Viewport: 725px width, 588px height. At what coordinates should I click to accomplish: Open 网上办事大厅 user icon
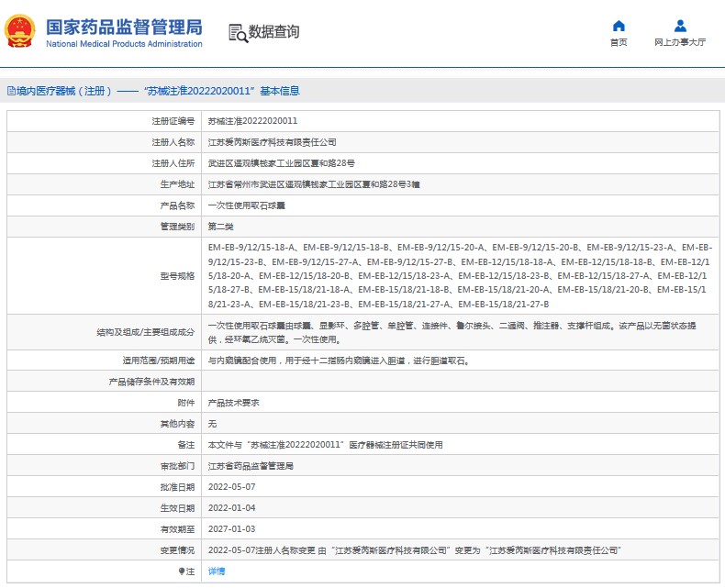tap(680, 26)
